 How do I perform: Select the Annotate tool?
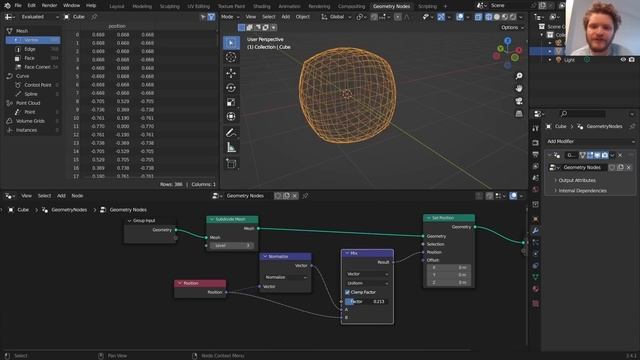pos(231,133)
